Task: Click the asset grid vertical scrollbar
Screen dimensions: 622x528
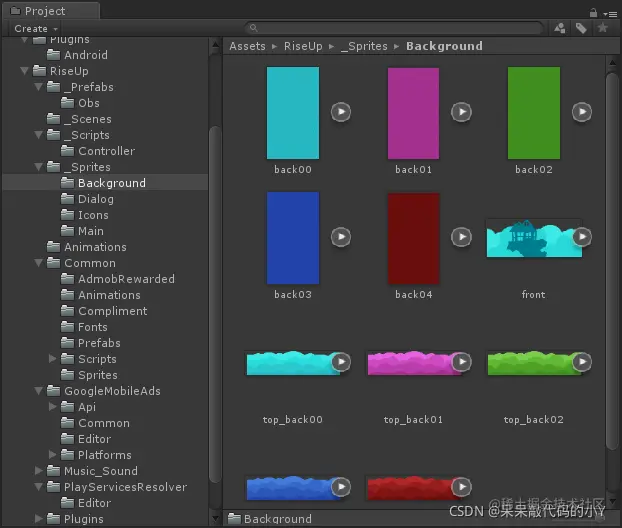Action: point(612,261)
